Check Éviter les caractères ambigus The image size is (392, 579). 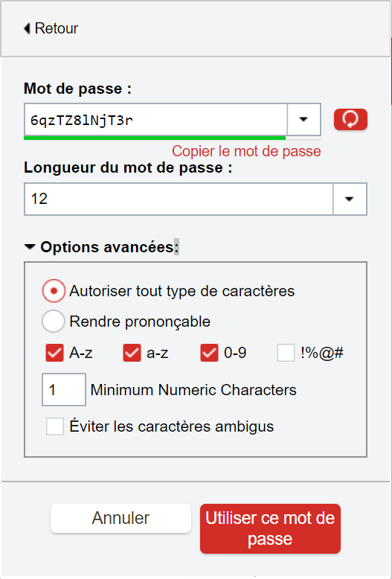[x=55, y=426]
